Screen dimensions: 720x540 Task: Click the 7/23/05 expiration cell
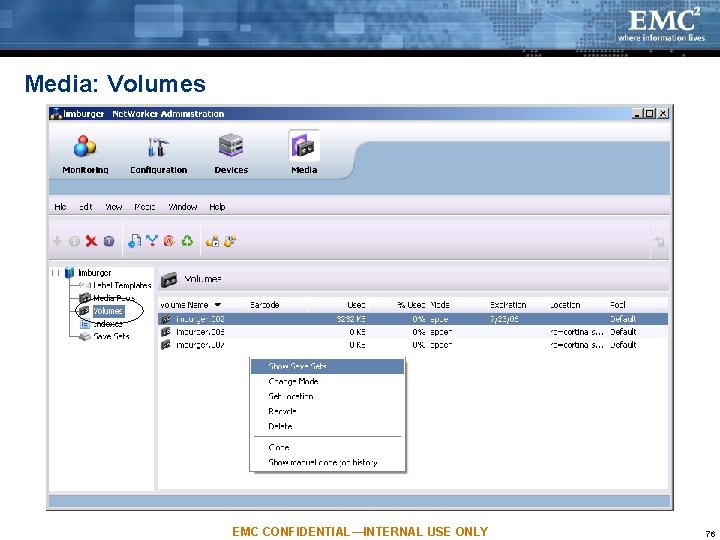pyautogui.click(x=504, y=319)
